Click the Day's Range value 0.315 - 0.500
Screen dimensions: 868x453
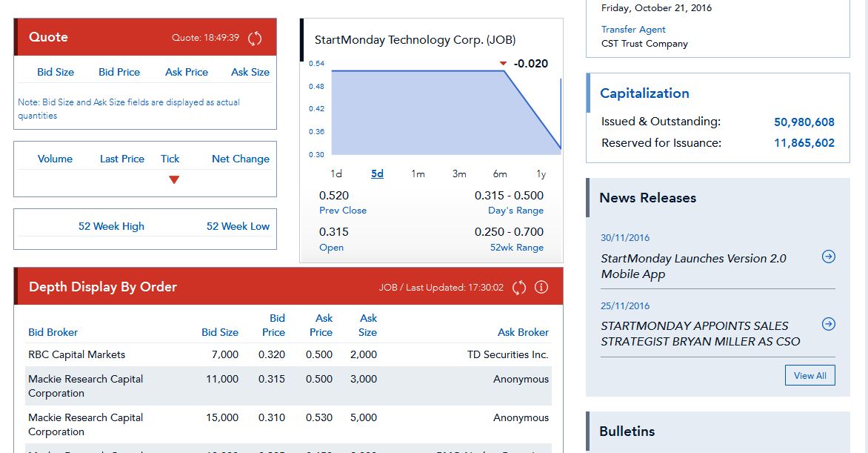[x=509, y=195]
